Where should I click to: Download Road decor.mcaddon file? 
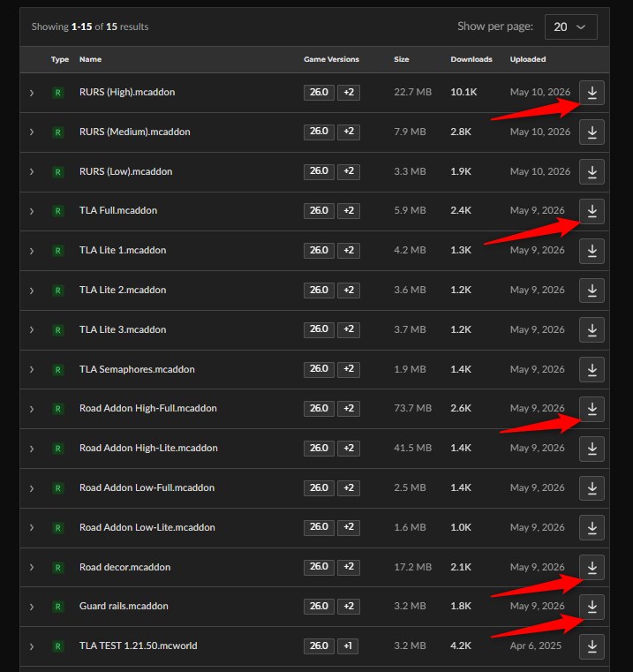pyautogui.click(x=592, y=568)
